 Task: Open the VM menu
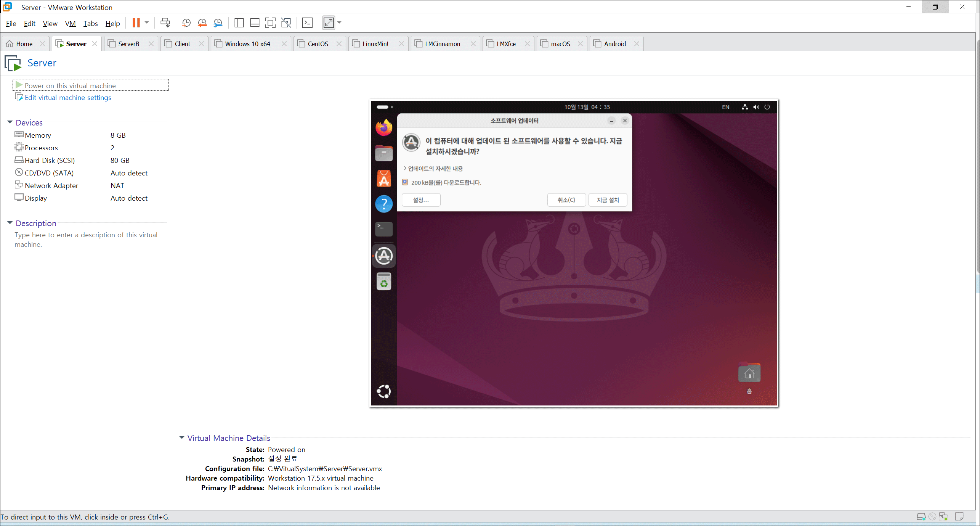(70, 24)
